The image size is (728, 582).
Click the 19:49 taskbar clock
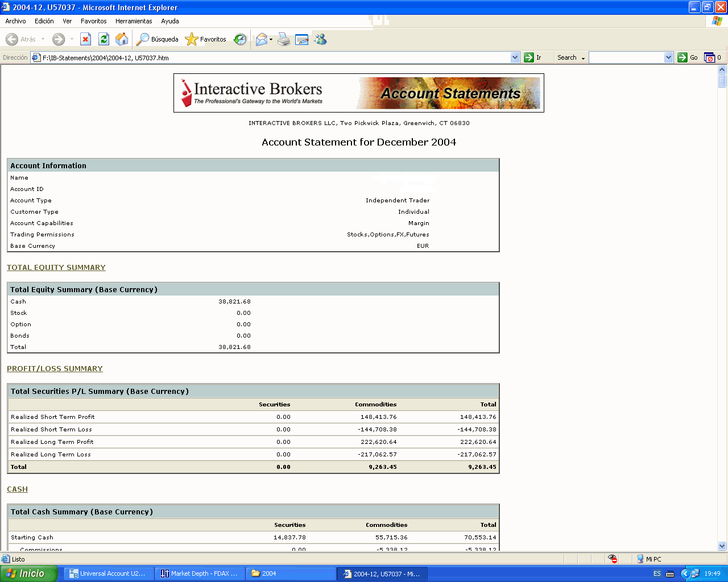[x=712, y=573]
